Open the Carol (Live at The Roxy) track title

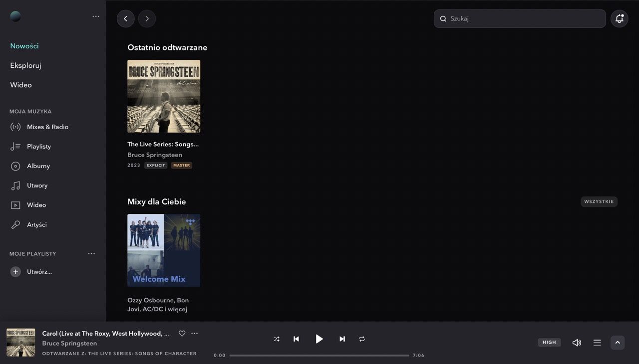106,333
